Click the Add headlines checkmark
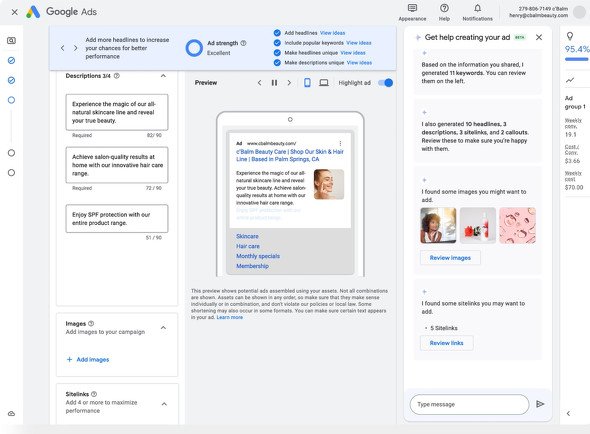Viewport: 590px width, 434px height. 277,33
